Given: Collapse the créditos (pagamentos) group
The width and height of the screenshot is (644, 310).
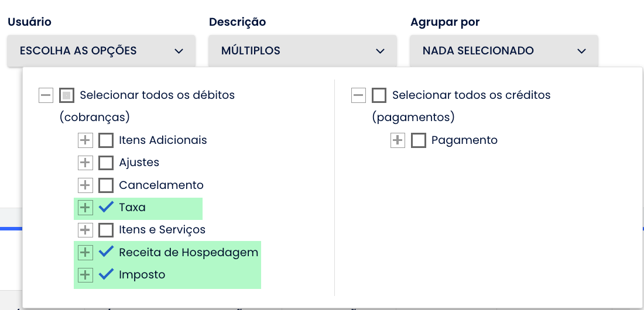Looking at the screenshot, I should 359,95.
